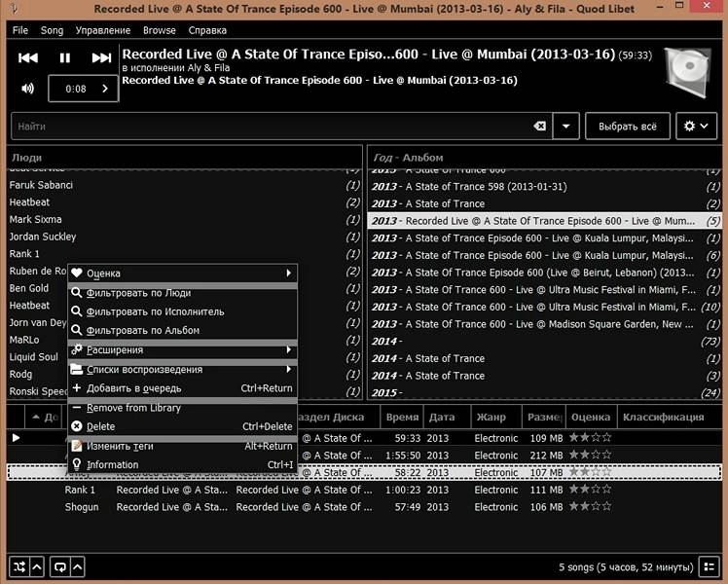Open the search history dropdown arrow
This screenshot has width=728, height=584.
point(566,126)
